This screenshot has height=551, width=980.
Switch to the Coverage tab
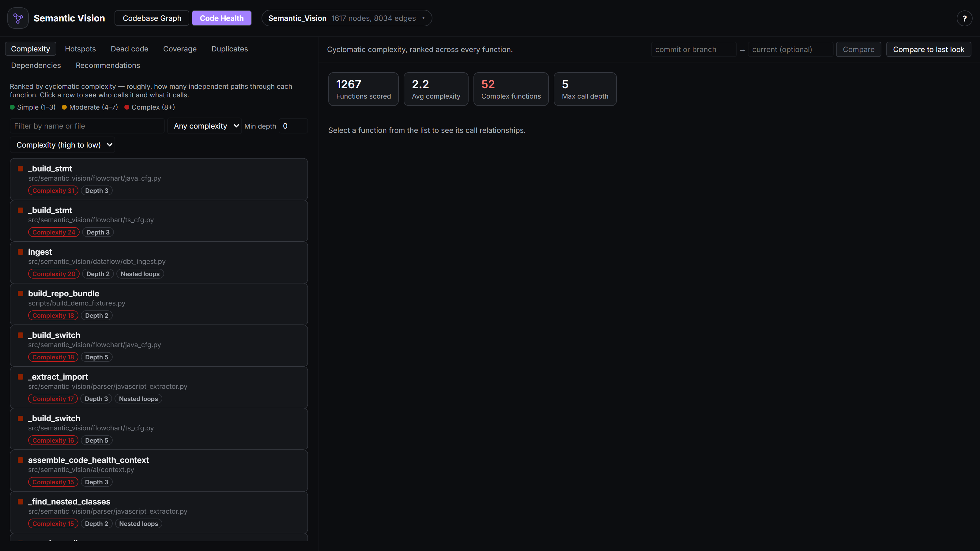coord(179,49)
